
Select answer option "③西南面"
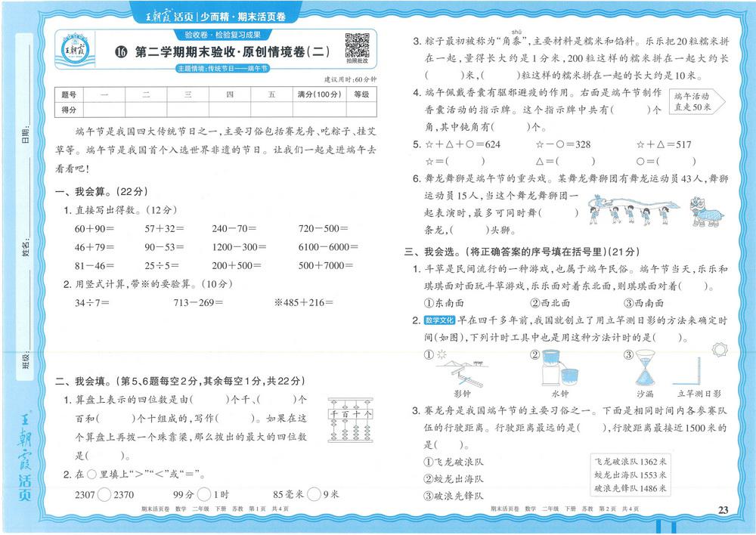pyautogui.click(x=643, y=303)
